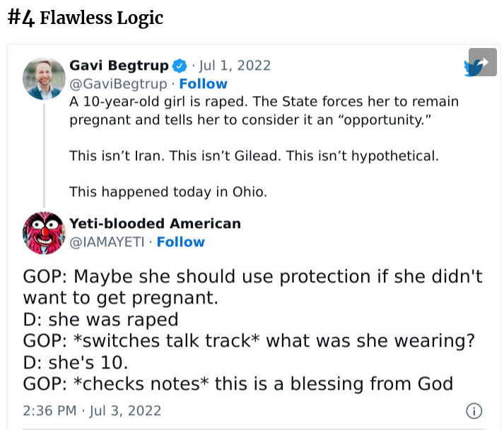Open Yeti-blooded American's Muppet avatar
The image size is (504, 430).
click(x=44, y=232)
